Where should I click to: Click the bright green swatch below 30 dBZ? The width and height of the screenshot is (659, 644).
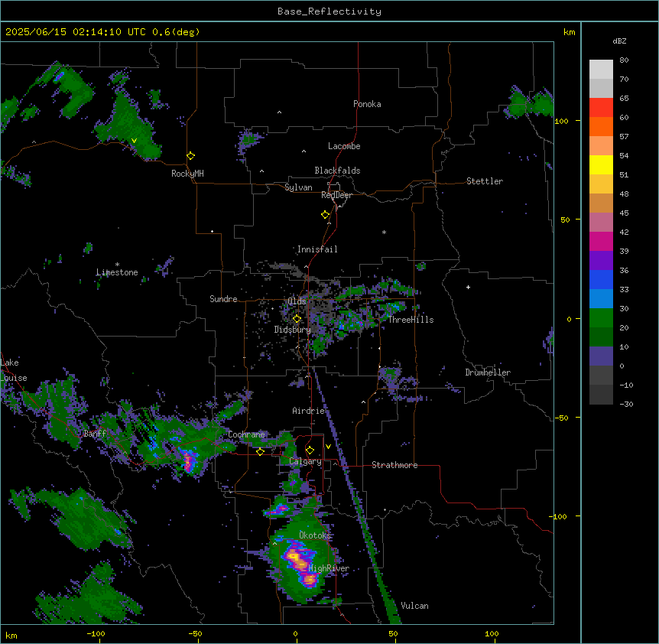tap(601, 318)
